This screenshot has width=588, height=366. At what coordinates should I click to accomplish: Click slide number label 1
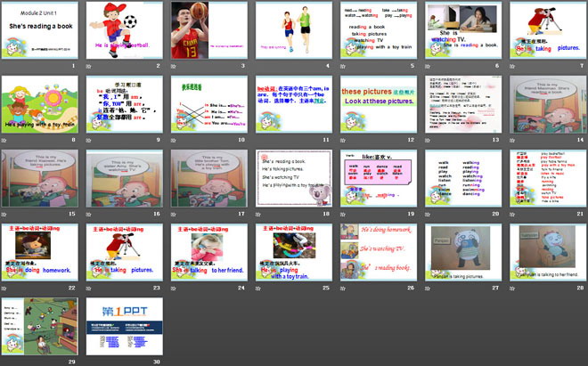(73, 66)
